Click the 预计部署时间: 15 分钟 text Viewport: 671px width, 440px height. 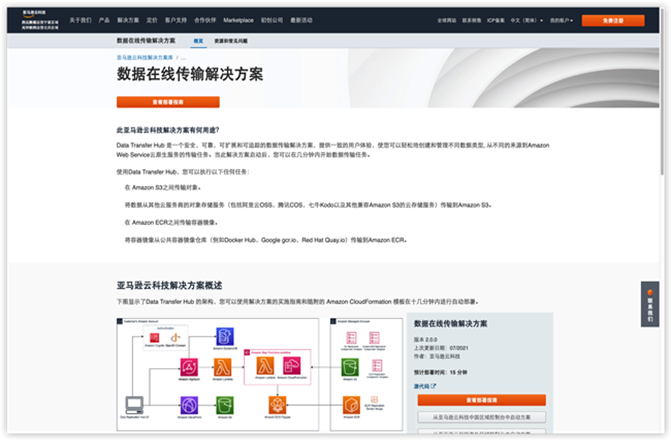tap(440, 372)
